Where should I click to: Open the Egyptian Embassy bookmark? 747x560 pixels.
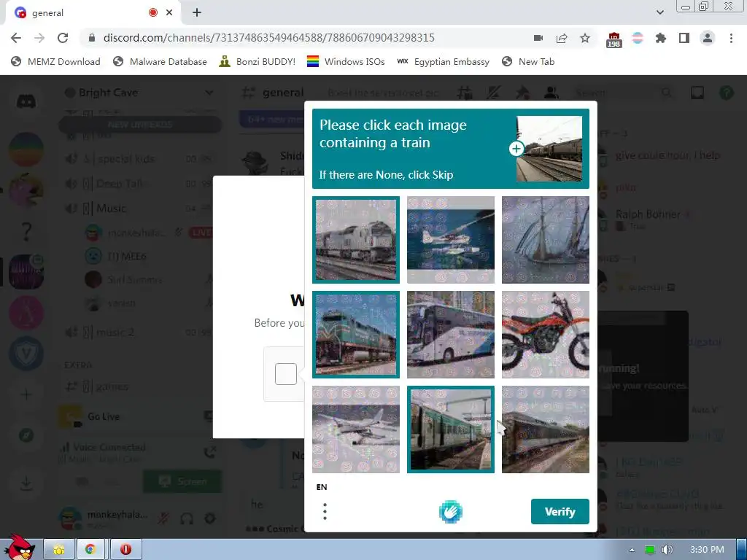click(443, 61)
